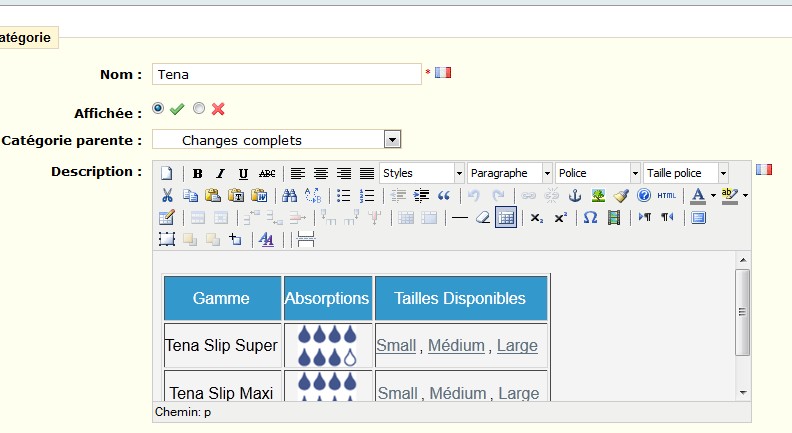Cut selection with the scissors icon
The image size is (792, 433).
(x=167, y=195)
